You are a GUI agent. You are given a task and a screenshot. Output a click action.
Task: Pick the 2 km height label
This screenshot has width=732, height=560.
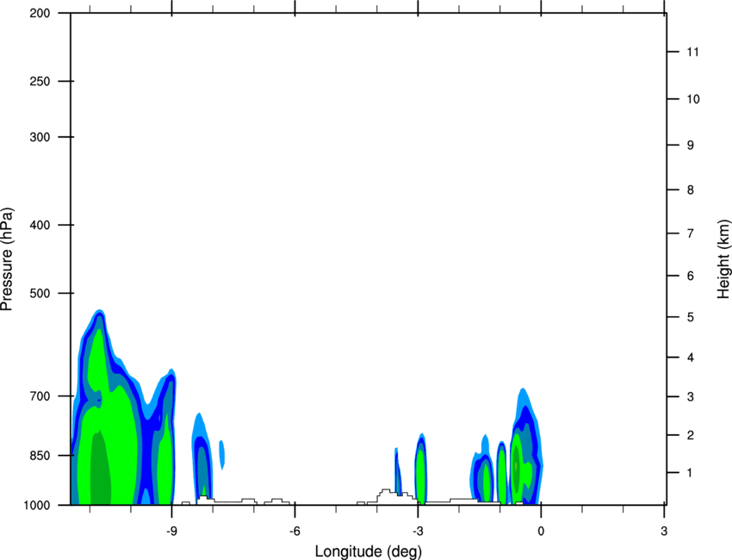tap(690, 435)
